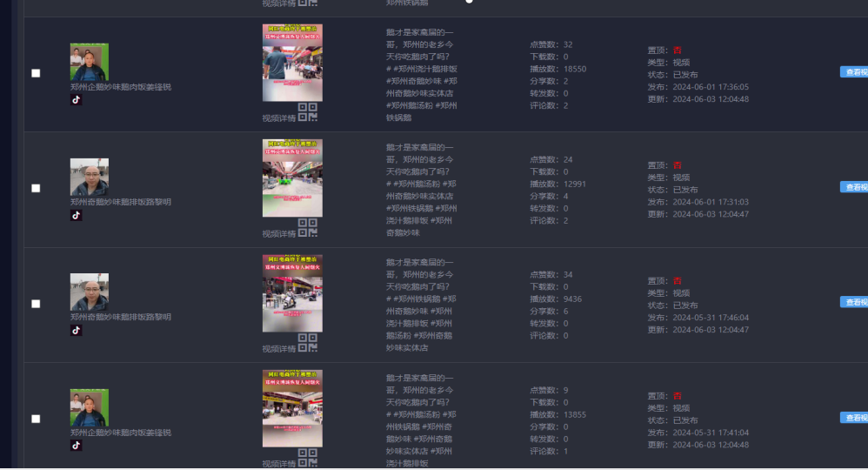
Task: Click video thumbnail of the 18550-plays row
Action: click(292, 63)
